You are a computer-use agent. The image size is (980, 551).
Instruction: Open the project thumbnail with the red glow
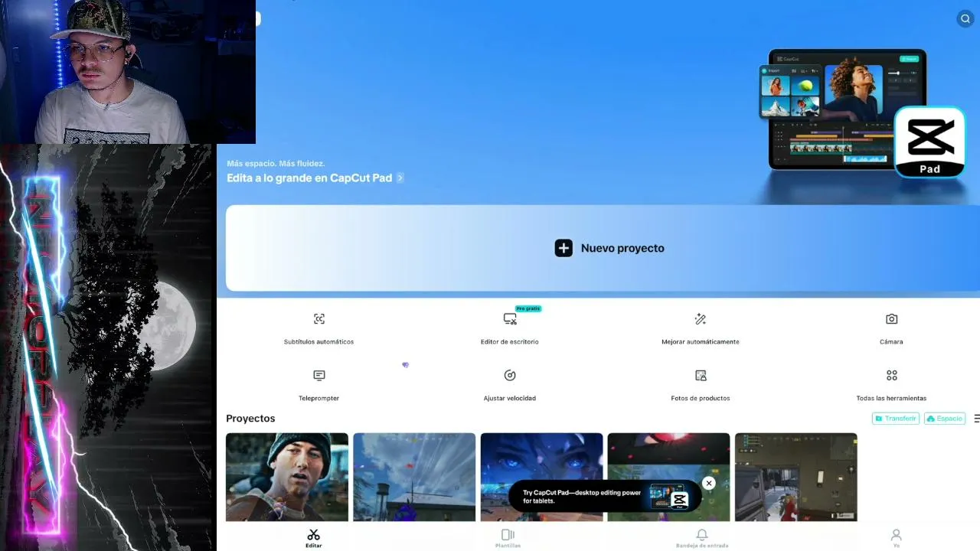[x=668, y=459]
